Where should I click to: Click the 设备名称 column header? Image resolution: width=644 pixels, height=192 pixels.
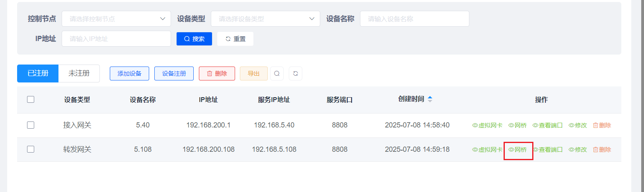[x=143, y=100]
